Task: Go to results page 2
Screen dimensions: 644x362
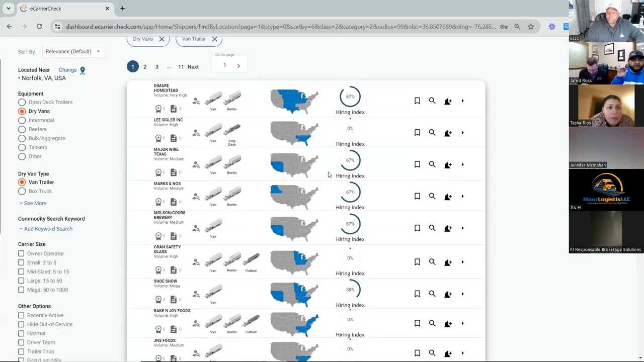Action: [x=145, y=67]
